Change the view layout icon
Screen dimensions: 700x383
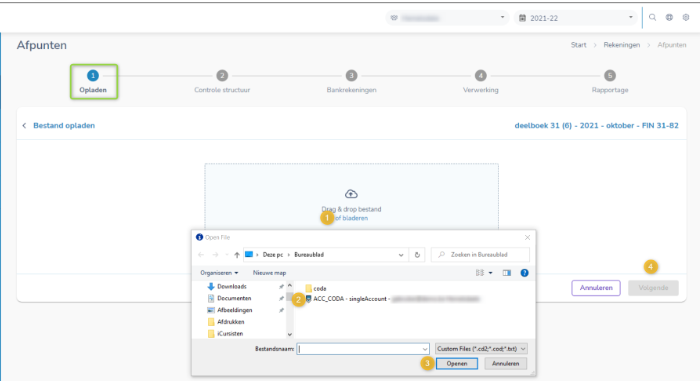coord(480,273)
